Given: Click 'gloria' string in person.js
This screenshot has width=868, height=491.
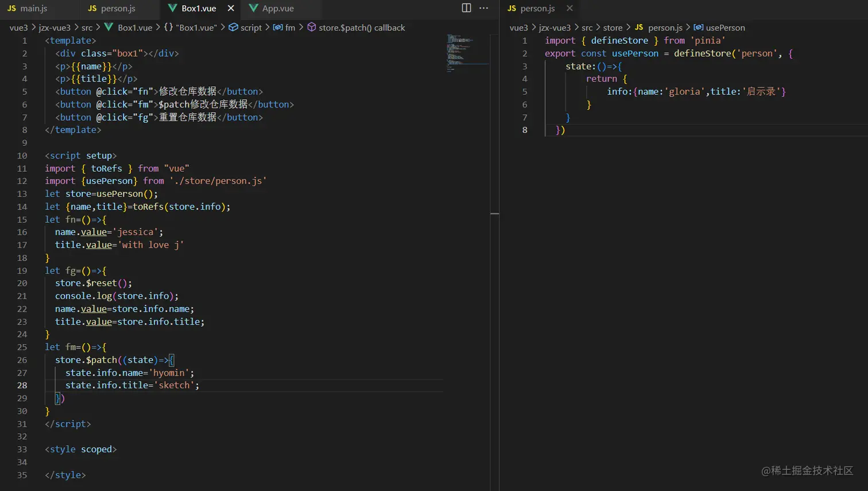Looking at the screenshot, I should pos(684,91).
